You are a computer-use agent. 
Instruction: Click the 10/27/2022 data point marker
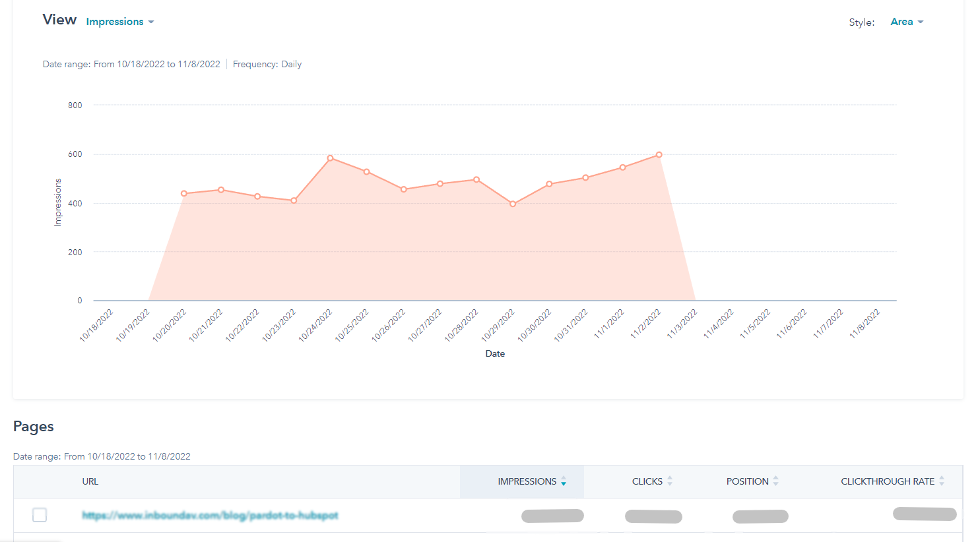[x=440, y=184]
